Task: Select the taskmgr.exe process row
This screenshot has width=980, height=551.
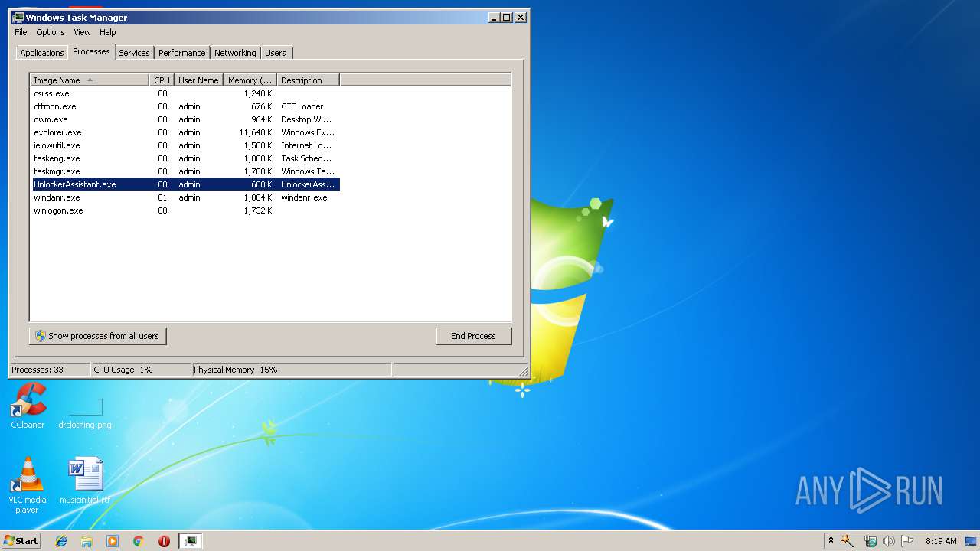Action: (185, 171)
